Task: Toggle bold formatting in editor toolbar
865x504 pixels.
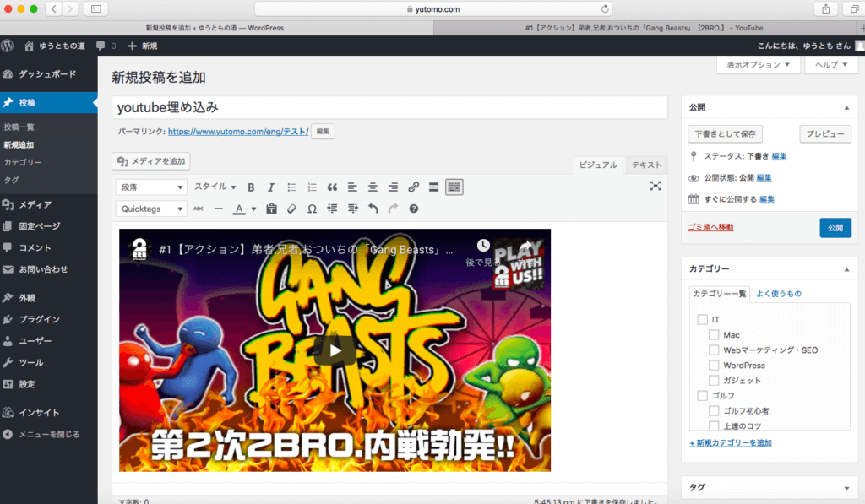Action: point(251,187)
